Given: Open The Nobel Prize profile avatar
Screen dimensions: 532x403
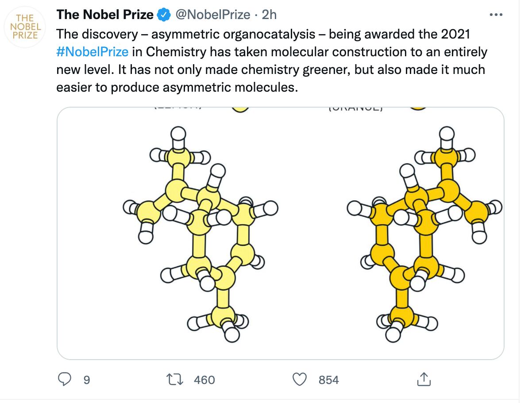Looking at the screenshot, I should click(x=26, y=27).
